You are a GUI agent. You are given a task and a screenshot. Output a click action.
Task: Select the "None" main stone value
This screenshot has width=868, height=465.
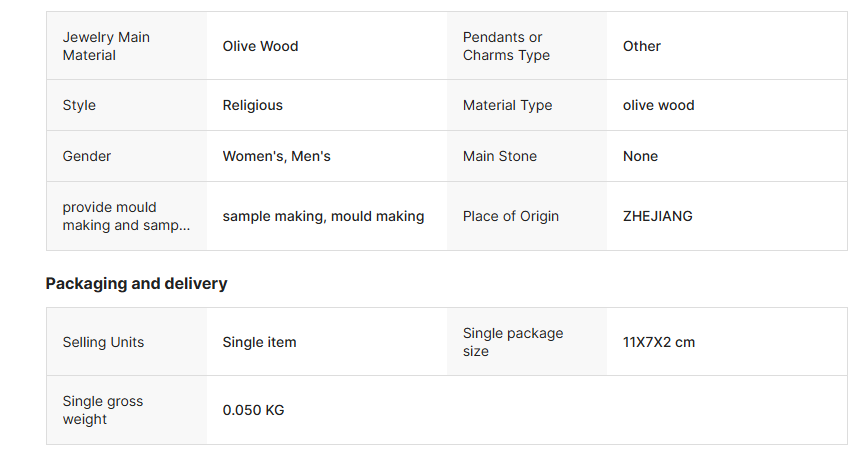click(x=641, y=156)
